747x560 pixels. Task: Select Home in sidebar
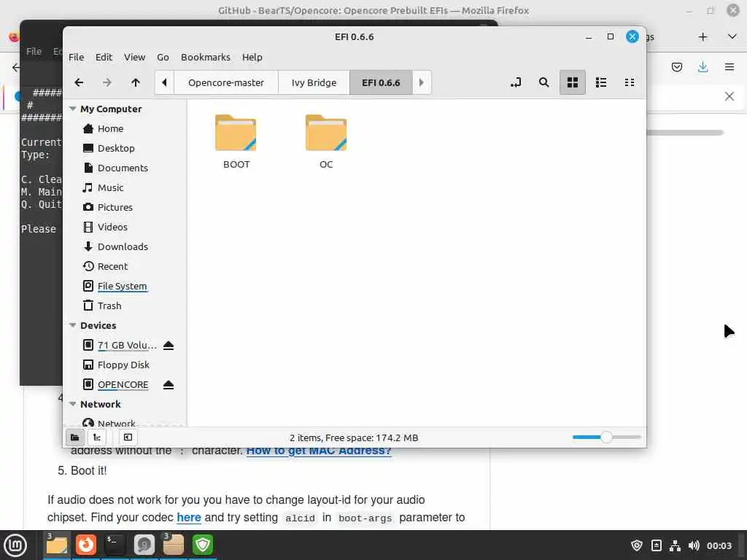pyautogui.click(x=111, y=128)
